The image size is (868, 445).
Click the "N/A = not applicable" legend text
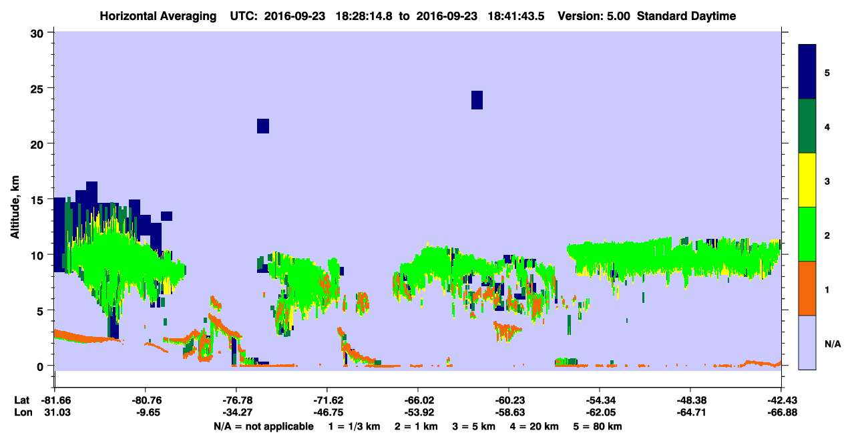pos(264,426)
